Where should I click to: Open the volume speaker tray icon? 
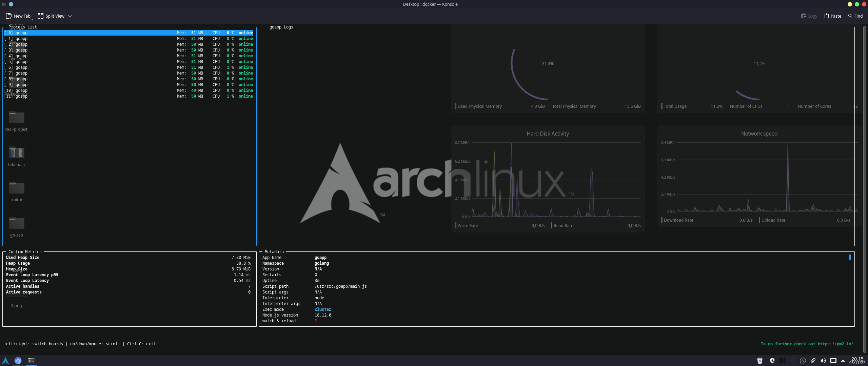click(x=823, y=361)
